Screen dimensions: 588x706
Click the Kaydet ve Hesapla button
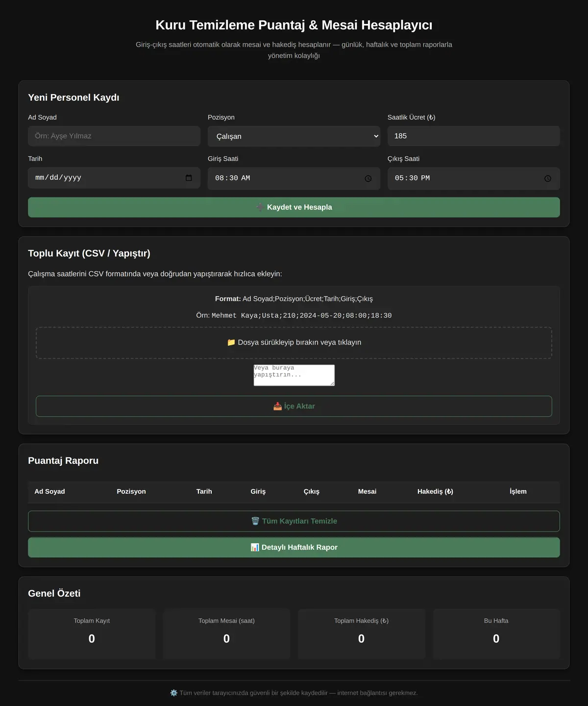294,207
